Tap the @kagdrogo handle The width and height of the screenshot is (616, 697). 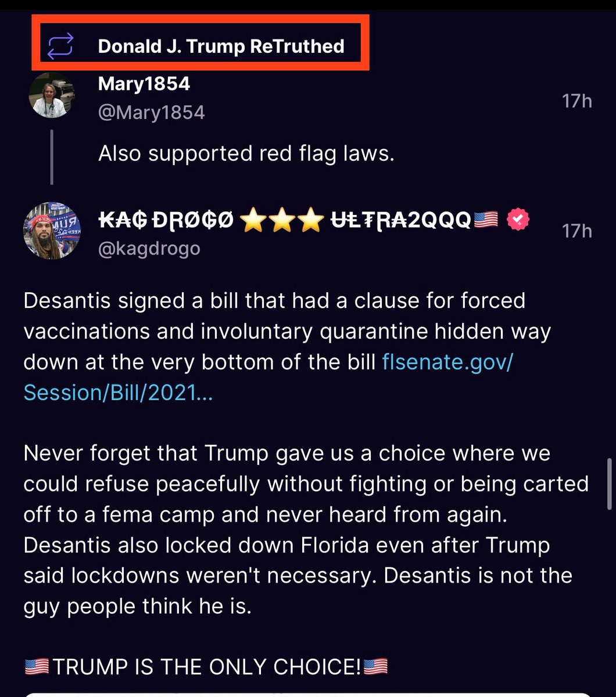pos(149,248)
